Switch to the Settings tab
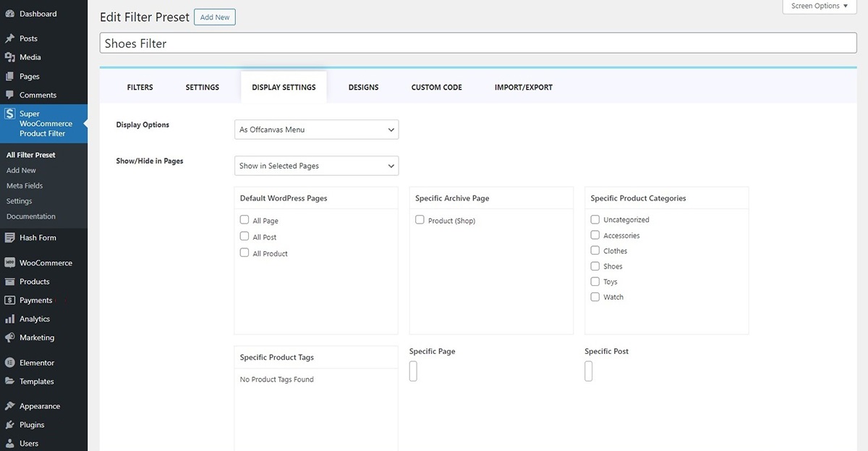Viewport: 868px width, 451px height. coord(203,88)
